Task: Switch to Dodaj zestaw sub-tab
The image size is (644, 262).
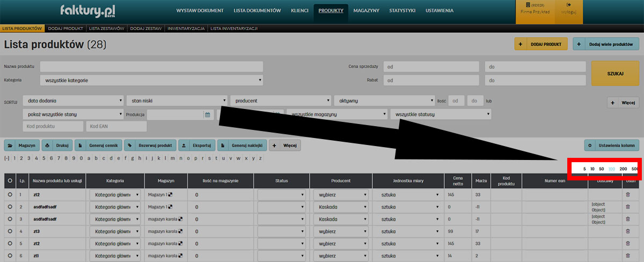Action: 145,28
